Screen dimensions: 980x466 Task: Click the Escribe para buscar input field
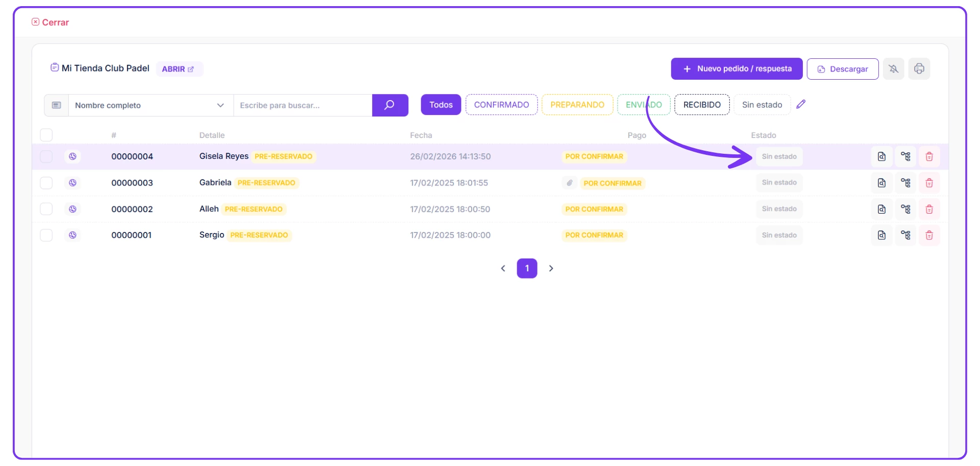[302, 105]
